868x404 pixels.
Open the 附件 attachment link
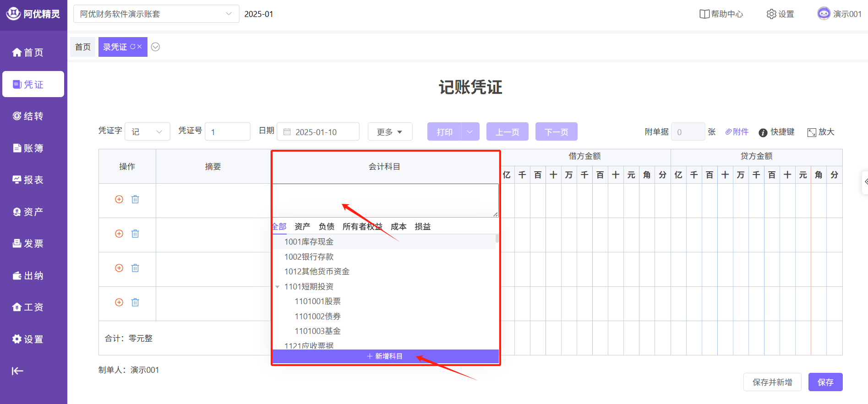(x=737, y=132)
